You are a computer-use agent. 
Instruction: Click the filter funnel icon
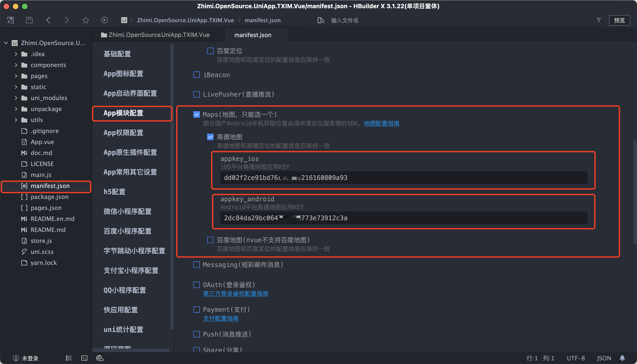click(x=599, y=20)
